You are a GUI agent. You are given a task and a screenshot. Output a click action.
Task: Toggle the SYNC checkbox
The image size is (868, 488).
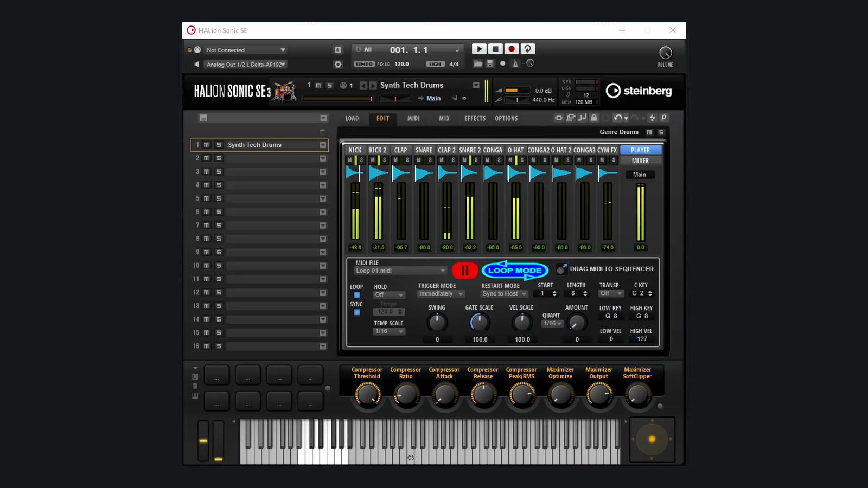[x=357, y=312]
